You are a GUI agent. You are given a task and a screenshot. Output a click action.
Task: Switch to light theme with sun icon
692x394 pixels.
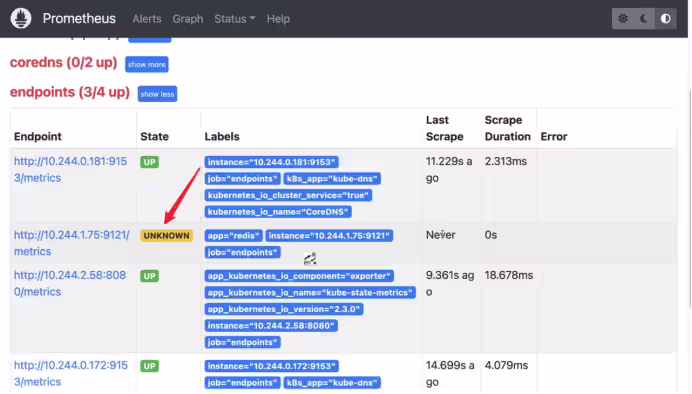click(623, 19)
